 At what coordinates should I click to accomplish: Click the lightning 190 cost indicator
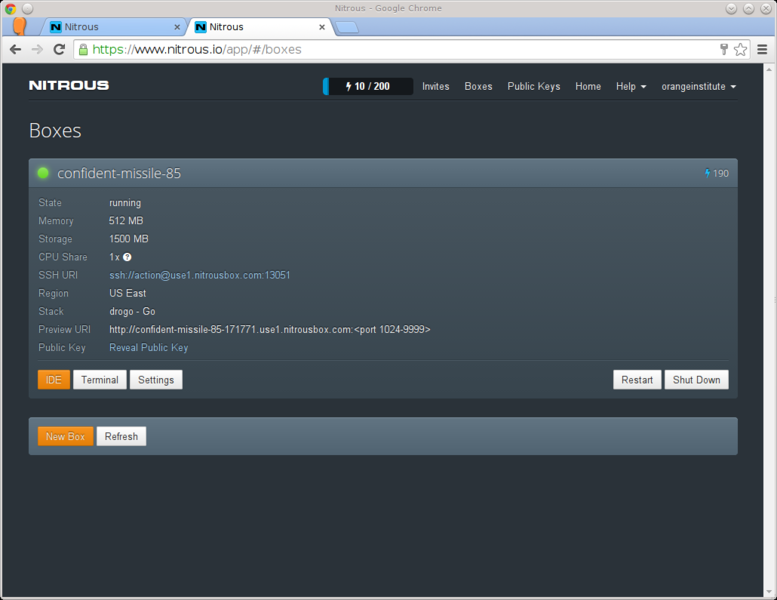(717, 173)
